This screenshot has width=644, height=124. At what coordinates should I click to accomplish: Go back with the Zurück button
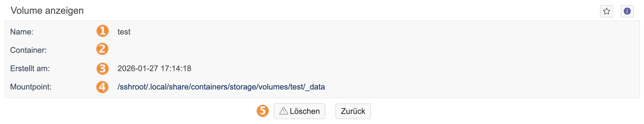click(353, 111)
